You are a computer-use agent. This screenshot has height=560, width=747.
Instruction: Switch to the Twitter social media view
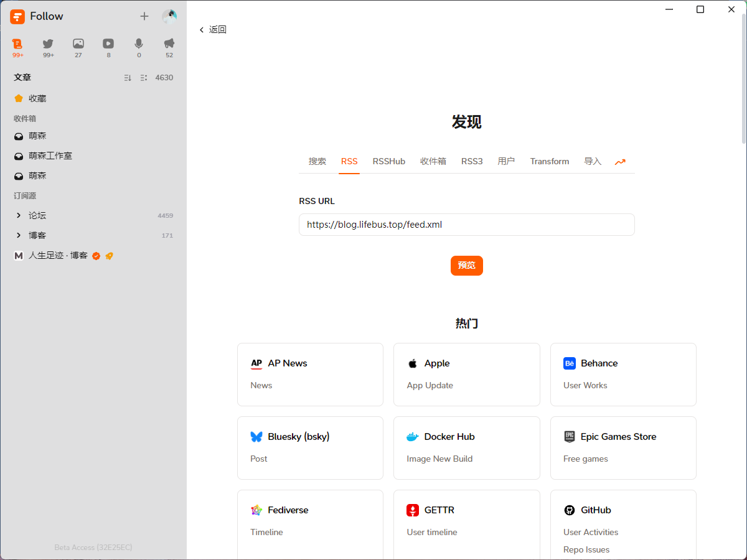pyautogui.click(x=48, y=44)
